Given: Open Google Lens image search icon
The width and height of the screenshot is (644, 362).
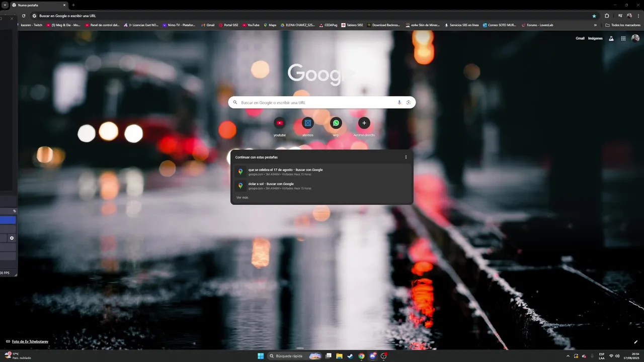Looking at the screenshot, I should [x=409, y=103].
